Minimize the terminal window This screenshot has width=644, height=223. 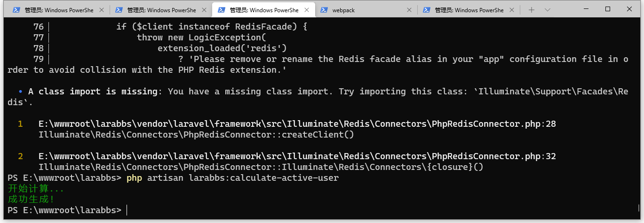(x=586, y=9)
